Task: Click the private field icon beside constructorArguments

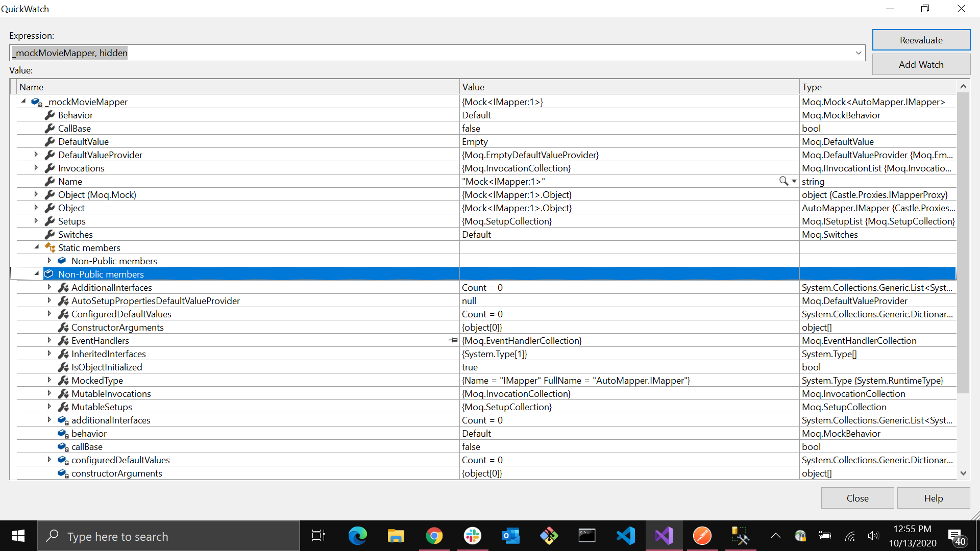Action: [63, 473]
